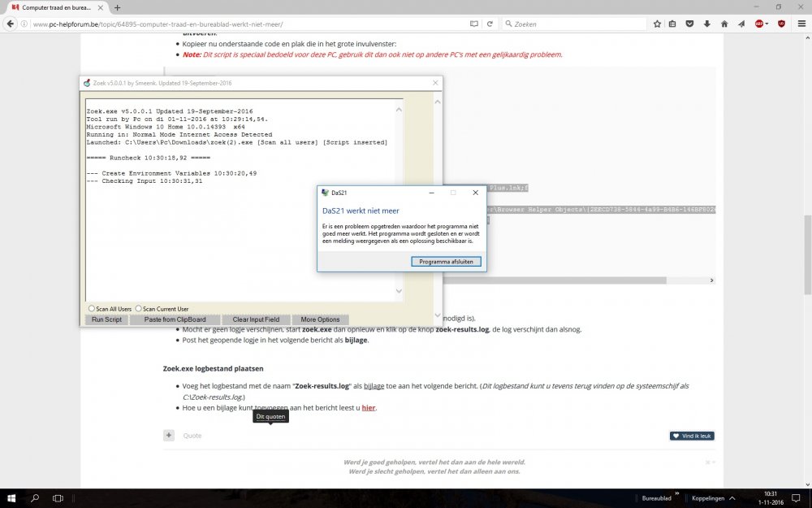Show hidden tray icons chevron

[x=732, y=498]
